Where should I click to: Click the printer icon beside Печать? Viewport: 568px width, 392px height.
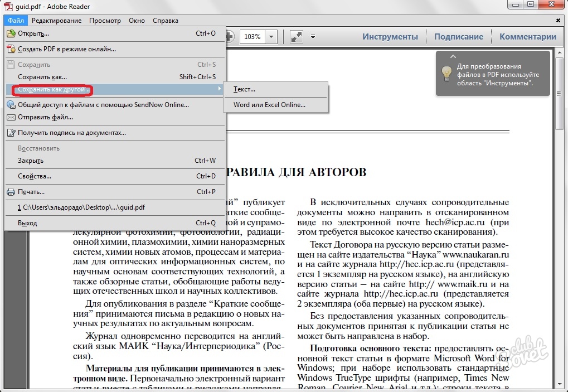coord(11,192)
